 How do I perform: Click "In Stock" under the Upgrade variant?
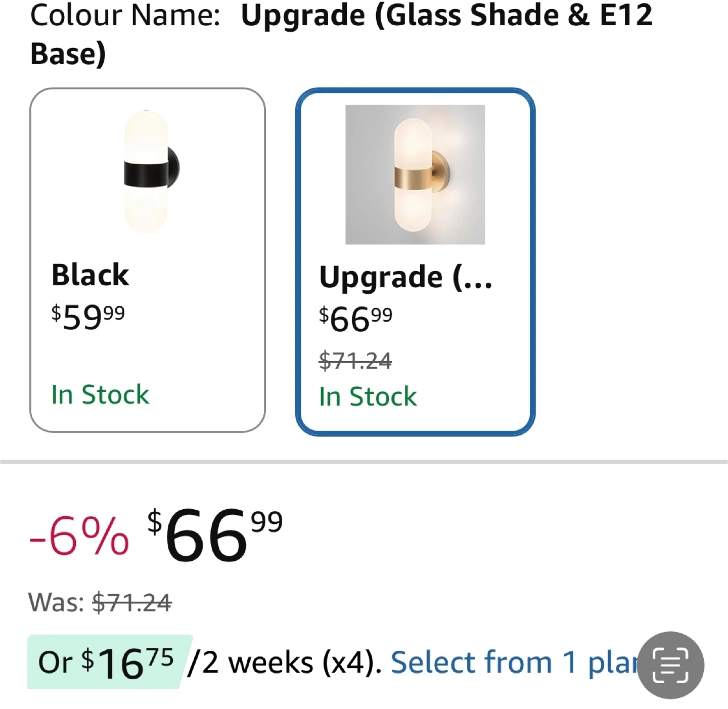(368, 396)
